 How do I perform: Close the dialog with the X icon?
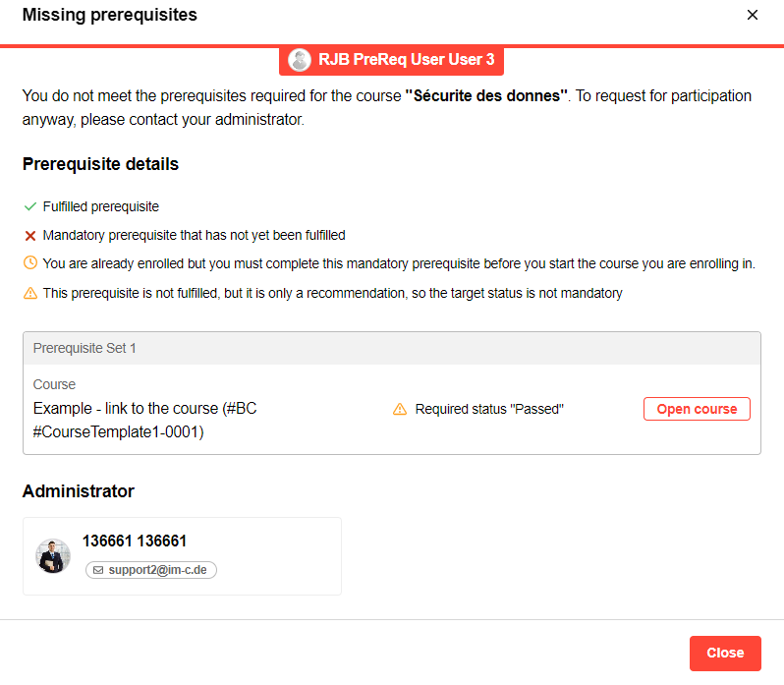[x=753, y=15]
